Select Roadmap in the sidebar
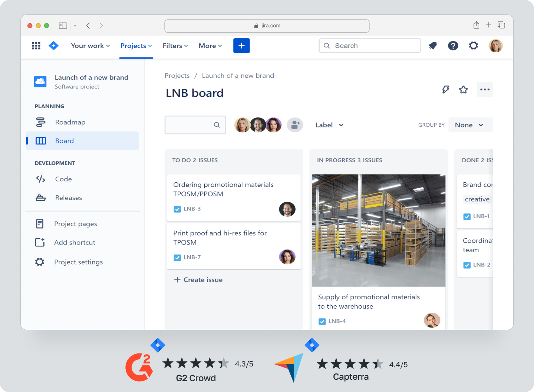Viewport: 534px width, 392px height. [x=70, y=122]
